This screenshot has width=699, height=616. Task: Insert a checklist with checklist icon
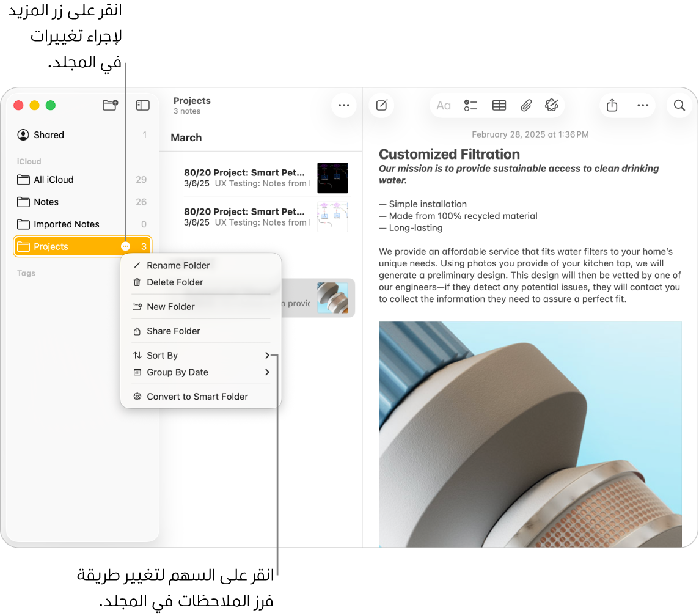coord(470,106)
